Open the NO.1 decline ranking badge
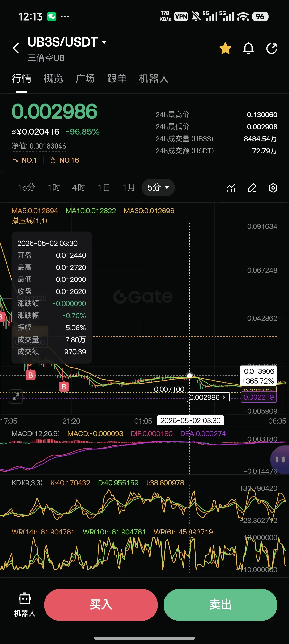 tap(25, 160)
